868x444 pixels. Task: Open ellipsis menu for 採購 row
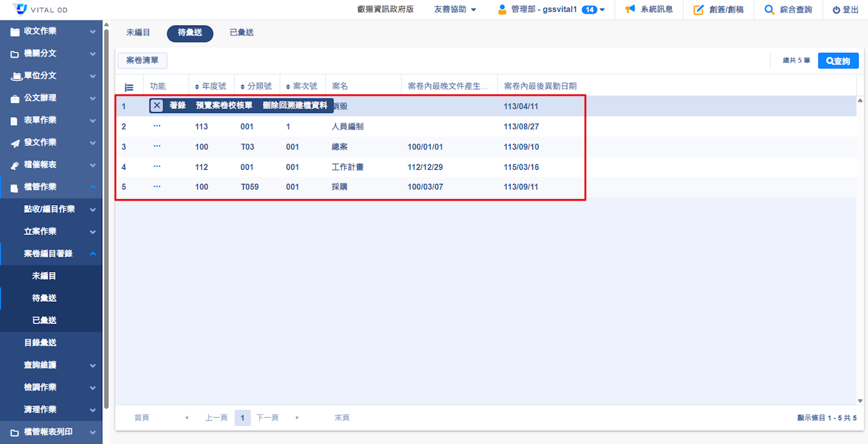pos(157,187)
